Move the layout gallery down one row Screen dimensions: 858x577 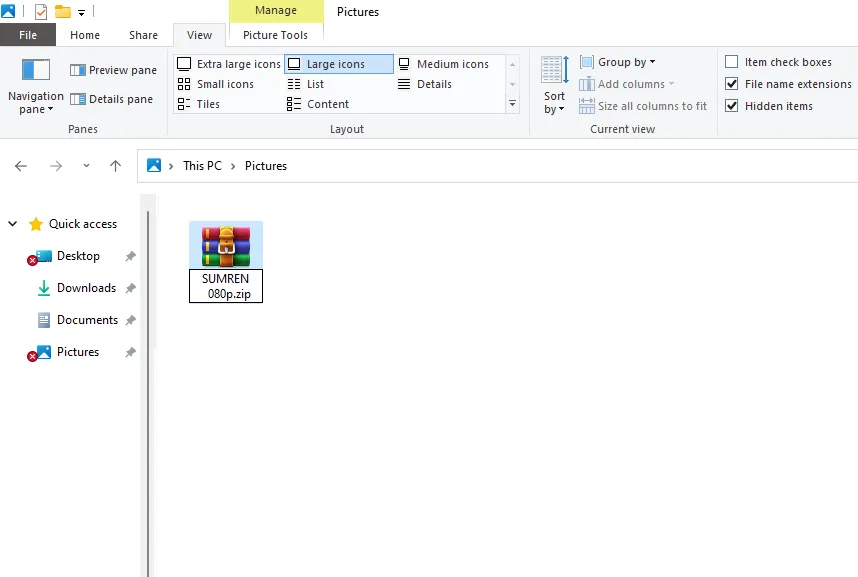pyautogui.click(x=512, y=84)
